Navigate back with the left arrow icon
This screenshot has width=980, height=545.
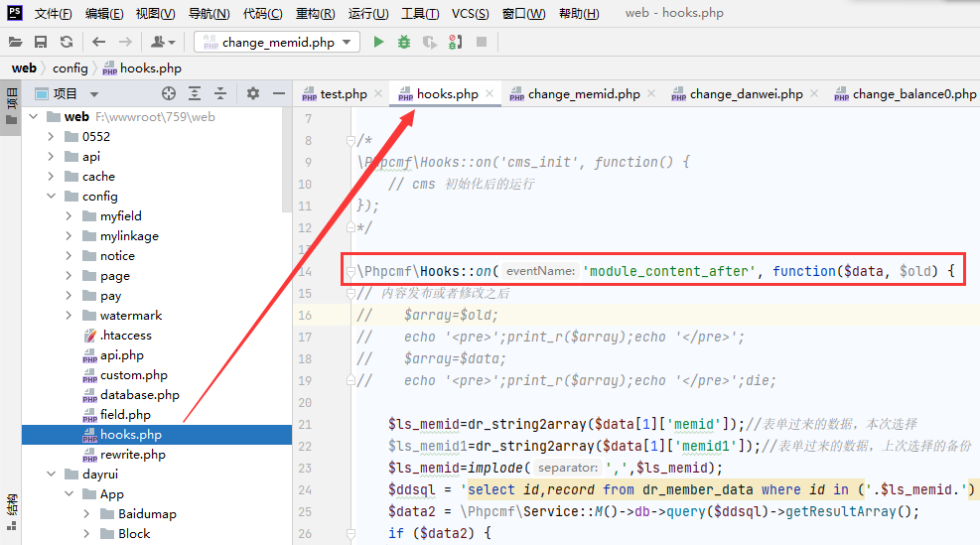click(98, 42)
